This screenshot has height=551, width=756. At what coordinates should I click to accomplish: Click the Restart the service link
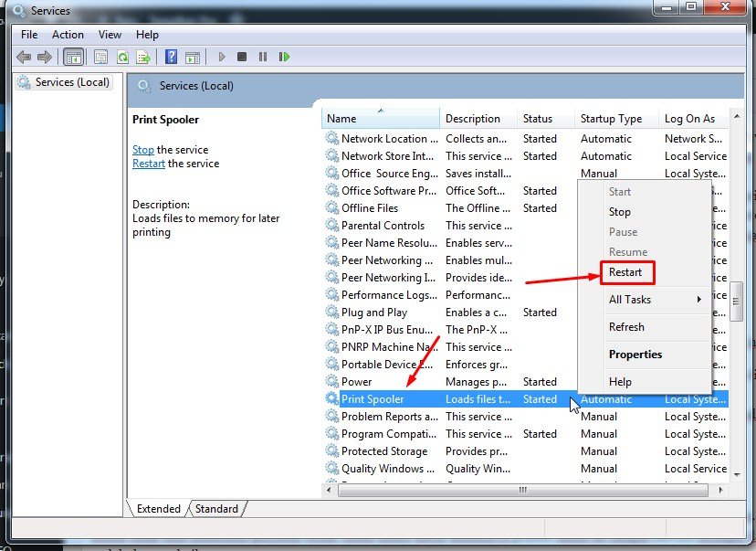(149, 164)
